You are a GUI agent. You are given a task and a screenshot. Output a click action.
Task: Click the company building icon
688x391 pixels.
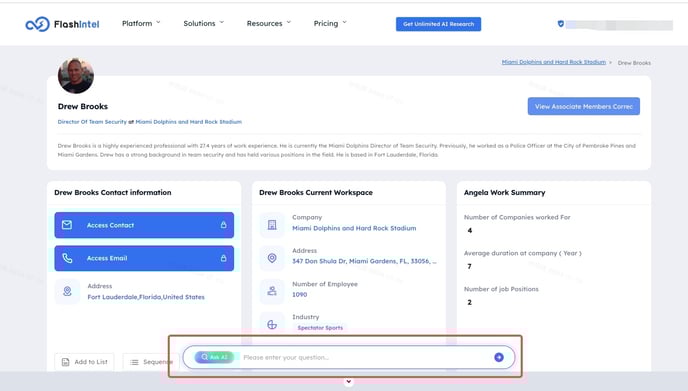click(x=272, y=225)
